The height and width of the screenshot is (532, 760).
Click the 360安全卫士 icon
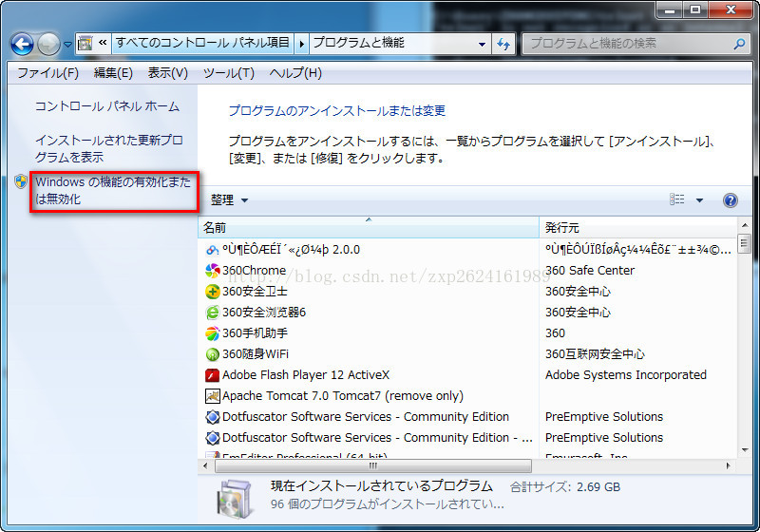[x=212, y=292]
